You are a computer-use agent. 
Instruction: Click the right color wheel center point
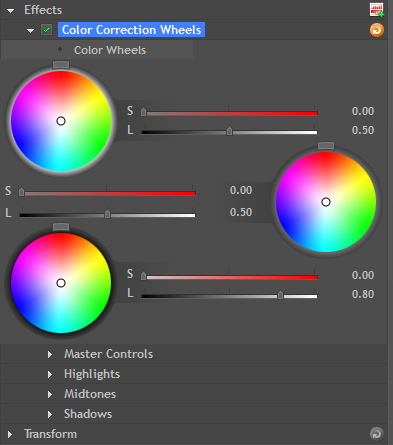pos(326,202)
